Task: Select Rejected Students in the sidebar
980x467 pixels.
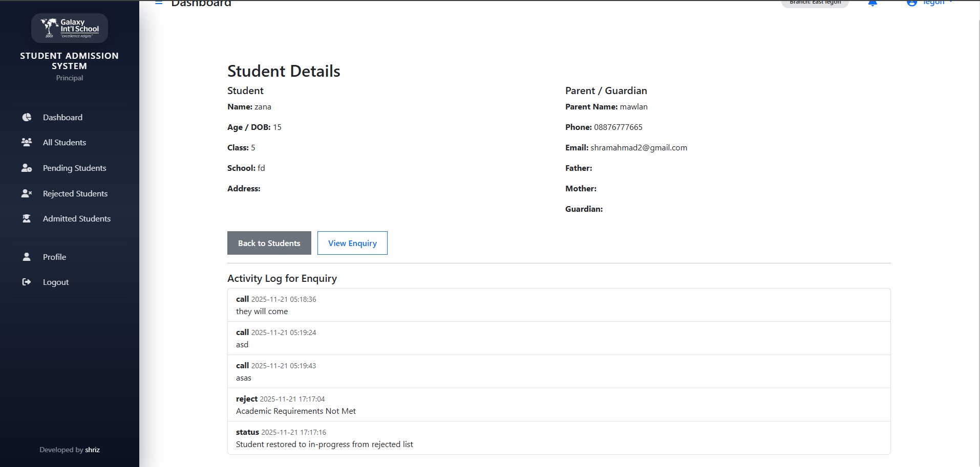Action: (75, 193)
